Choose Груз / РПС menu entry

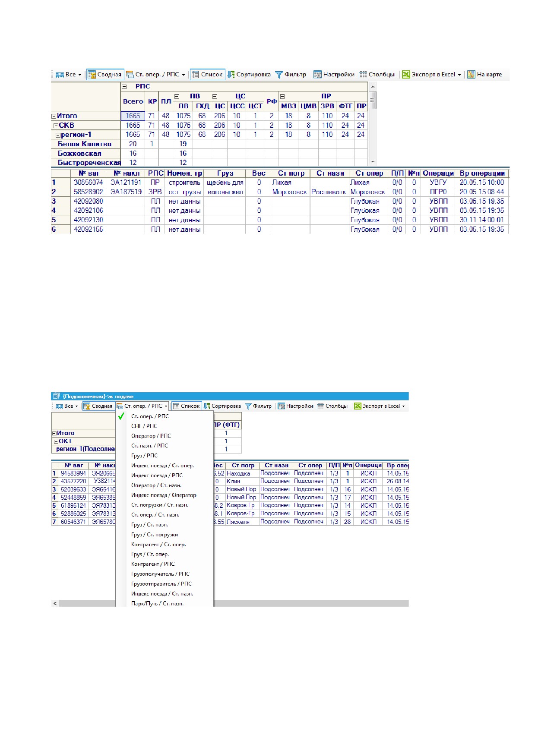tap(165, 456)
